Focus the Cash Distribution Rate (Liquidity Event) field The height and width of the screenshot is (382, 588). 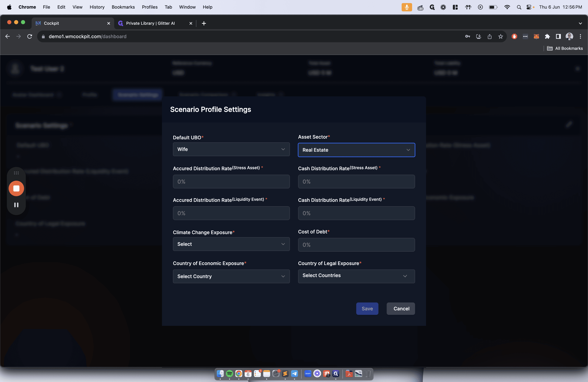[356, 213]
